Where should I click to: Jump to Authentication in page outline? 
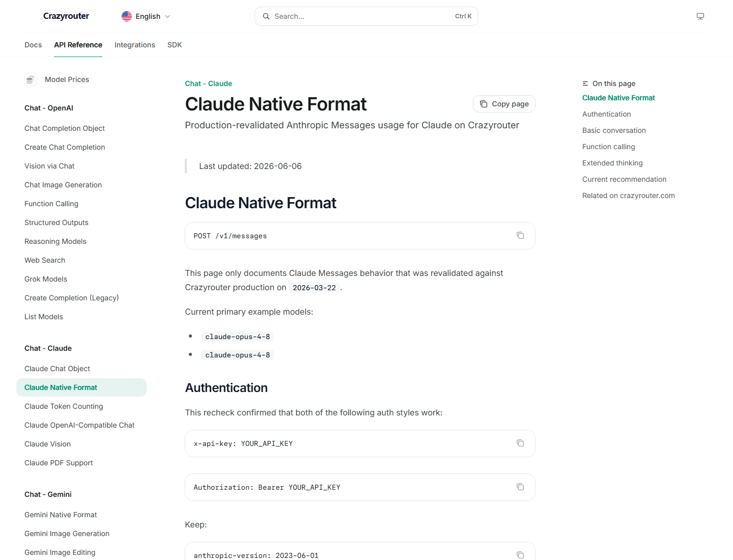(x=607, y=114)
